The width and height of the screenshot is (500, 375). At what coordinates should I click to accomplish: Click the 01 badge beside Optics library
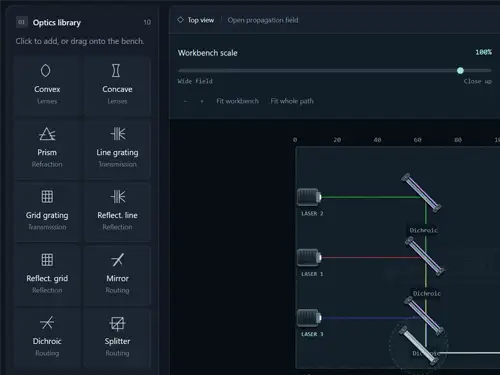pyautogui.click(x=22, y=22)
